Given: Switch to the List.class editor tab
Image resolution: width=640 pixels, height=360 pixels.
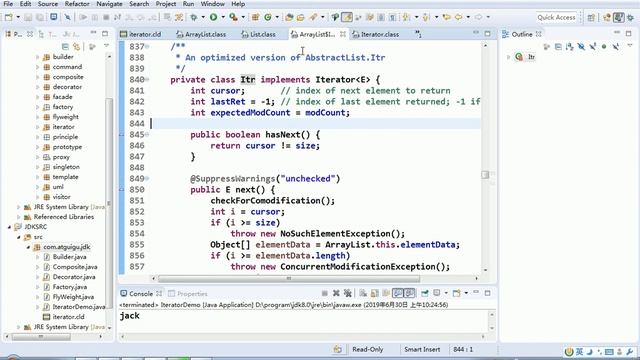Looking at the screenshot, I should click(x=258, y=34).
